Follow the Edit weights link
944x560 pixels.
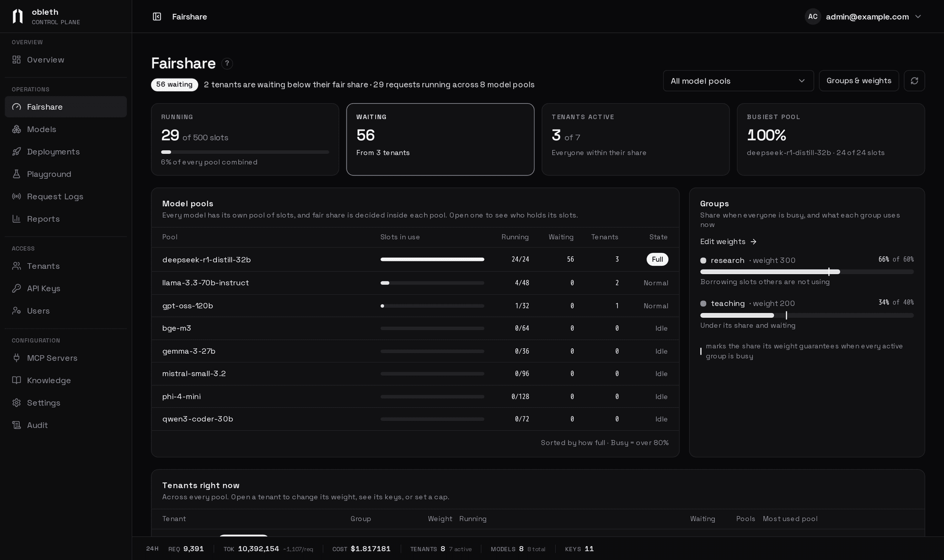point(728,242)
